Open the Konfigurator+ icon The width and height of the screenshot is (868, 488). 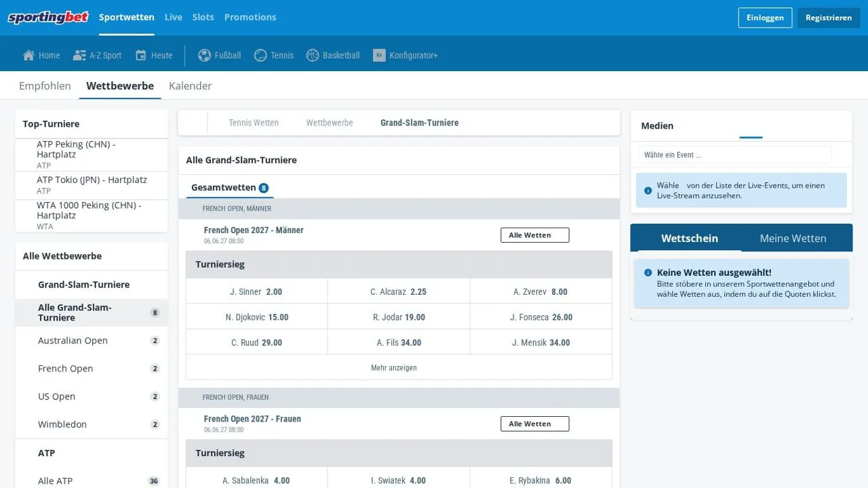point(379,56)
